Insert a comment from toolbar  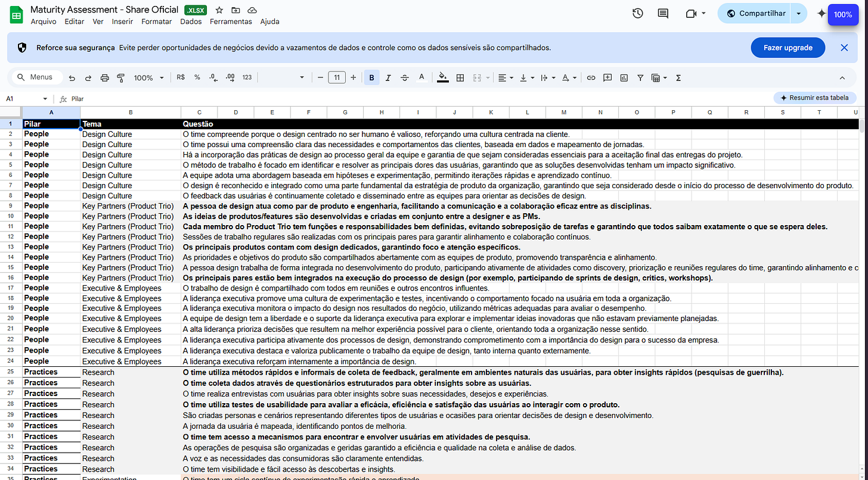(x=607, y=77)
